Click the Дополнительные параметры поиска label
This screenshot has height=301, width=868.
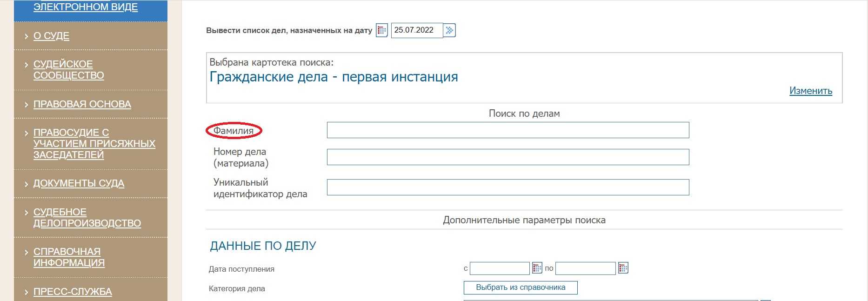click(x=524, y=220)
